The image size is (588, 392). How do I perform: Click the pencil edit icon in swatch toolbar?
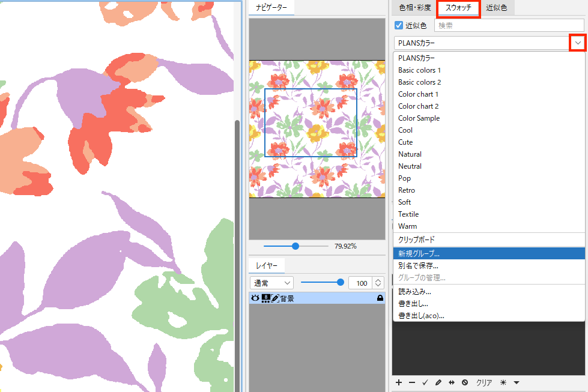(x=438, y=382)
